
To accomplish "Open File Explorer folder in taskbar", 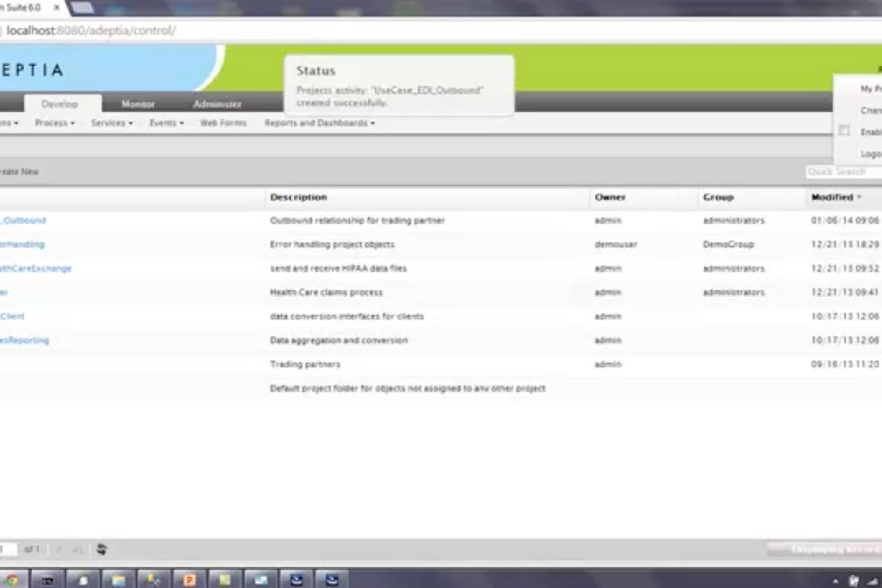I will 118,580.
